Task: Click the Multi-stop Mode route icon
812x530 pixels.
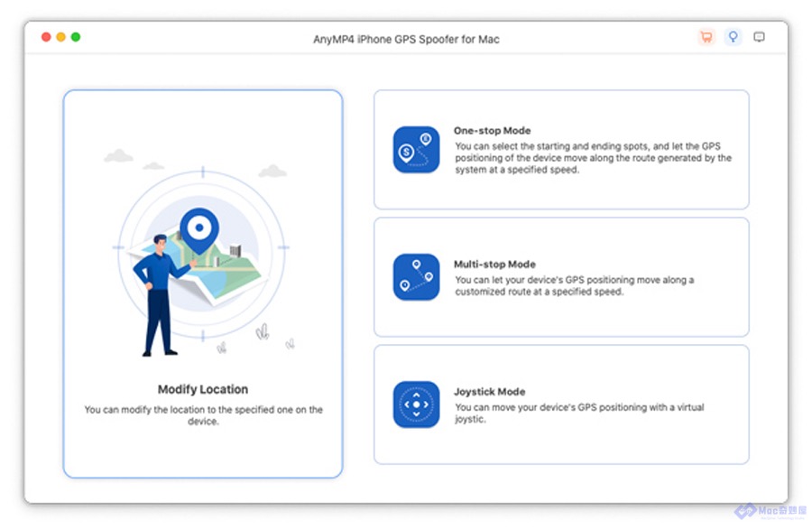Action: pyautogui.click(x=416, y=277)
